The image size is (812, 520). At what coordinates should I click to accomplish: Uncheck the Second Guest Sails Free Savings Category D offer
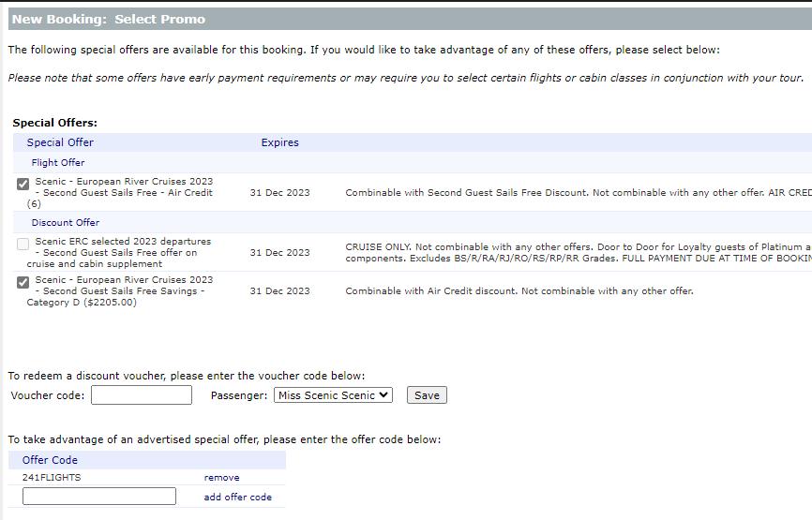(23, 283)
